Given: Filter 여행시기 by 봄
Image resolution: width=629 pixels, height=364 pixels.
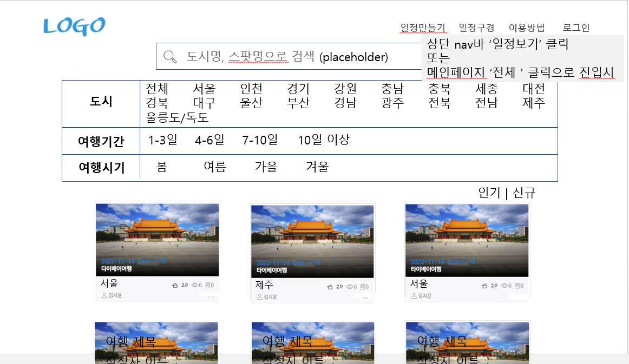Looking at the screenshot, I should [162, 167].
